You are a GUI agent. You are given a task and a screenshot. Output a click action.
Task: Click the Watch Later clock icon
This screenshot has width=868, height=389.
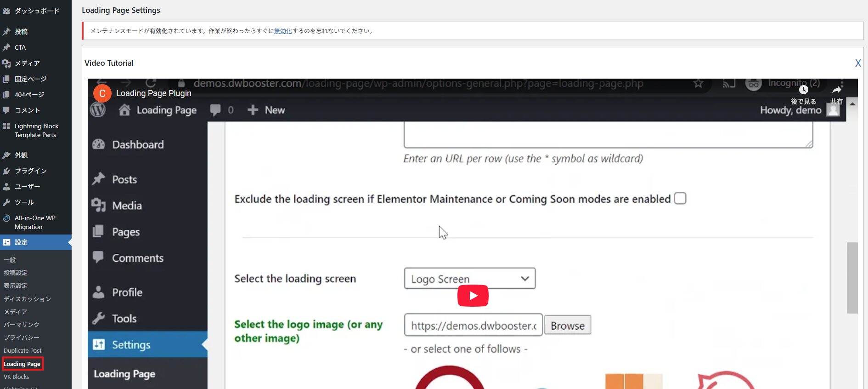click(803, 91)
